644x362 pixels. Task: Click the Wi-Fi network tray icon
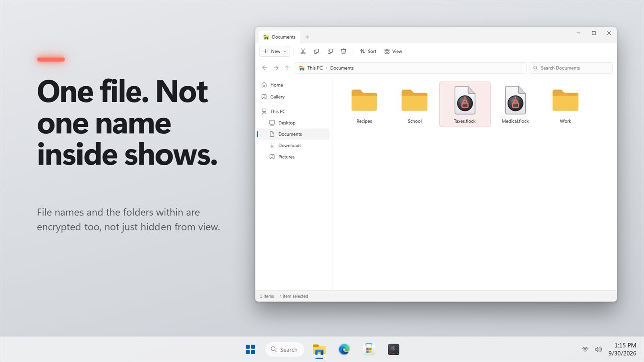pos(585,349)
